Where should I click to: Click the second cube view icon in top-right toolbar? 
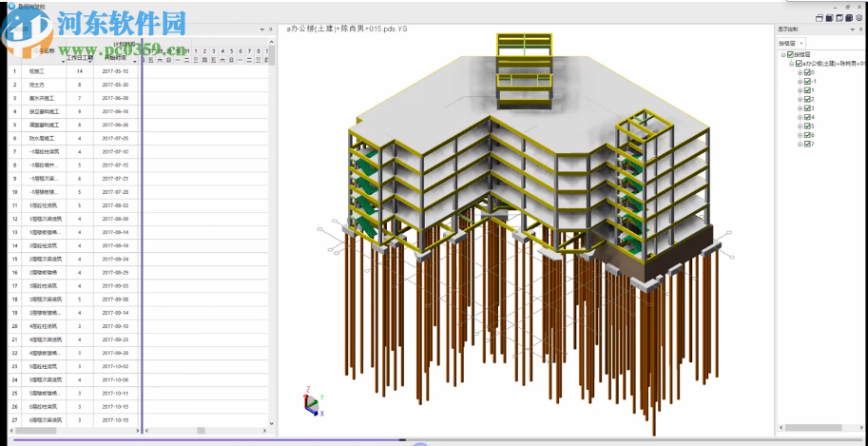[x=830, y=17]
